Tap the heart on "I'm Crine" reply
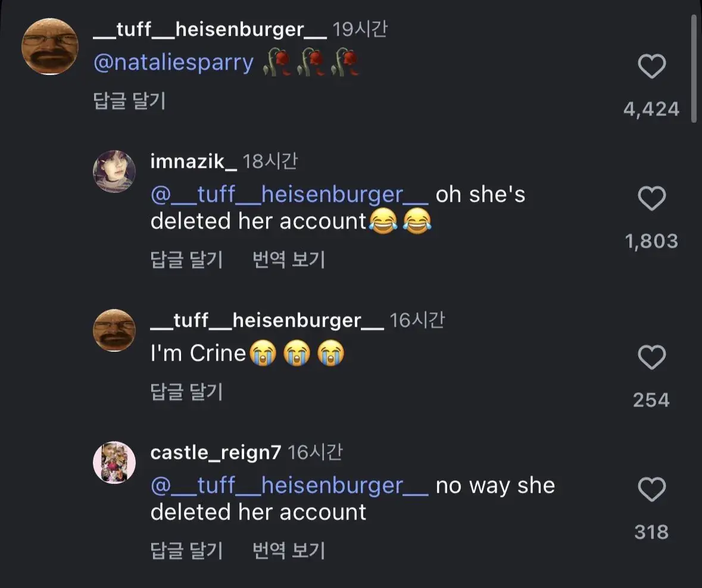Image resolution: width=702 pixels, height=588 pixels. point(651,358)
